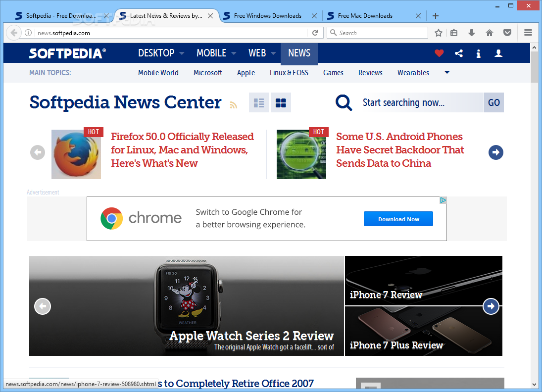Open site identity info icon in address bar
Screen dimensions: 542x392
pos(28,33)
